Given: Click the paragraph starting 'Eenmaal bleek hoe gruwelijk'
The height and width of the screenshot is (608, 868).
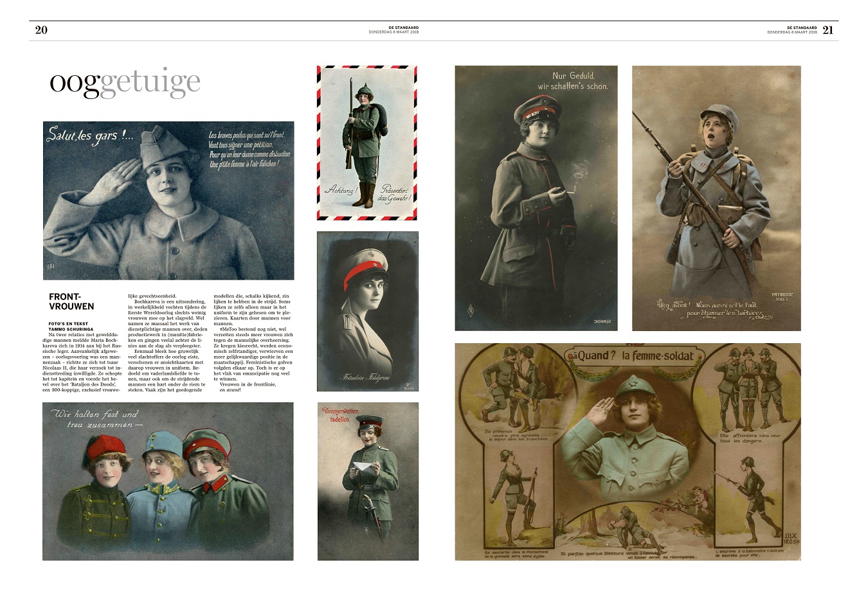Looking at the screenshot, I should click(x=167, y=371).
